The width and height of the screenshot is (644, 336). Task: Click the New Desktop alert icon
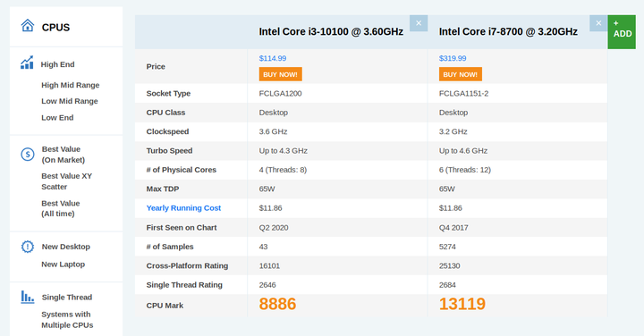point(28,247)
